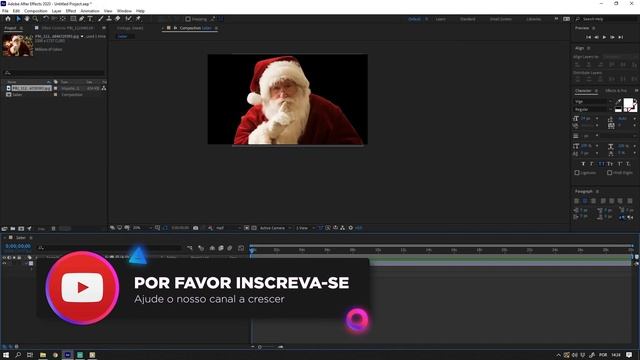This screenshot has width=640, height=360.
Task: Toggle Faux Italic in the Character panel
Action: point(592,164)
